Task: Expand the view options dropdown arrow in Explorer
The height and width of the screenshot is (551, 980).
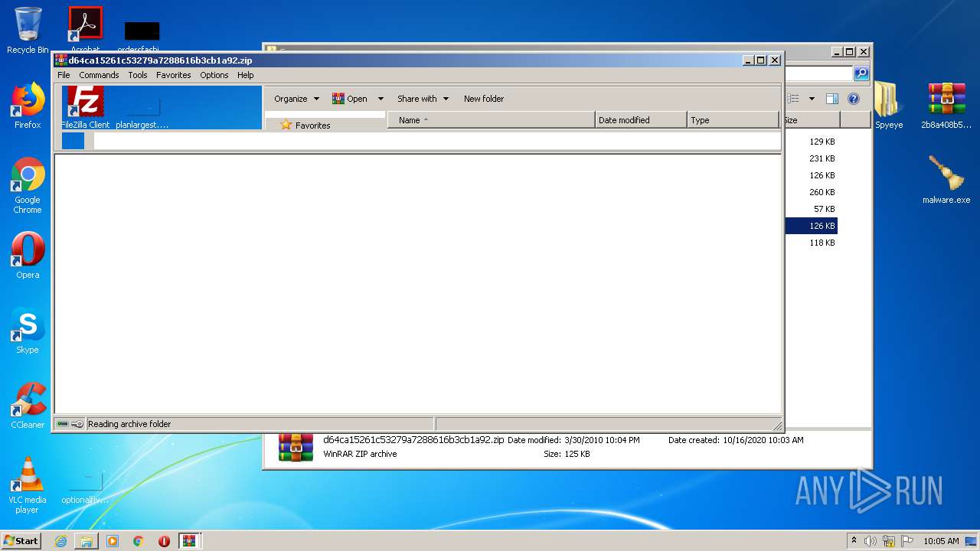Action: coord(812,99)
